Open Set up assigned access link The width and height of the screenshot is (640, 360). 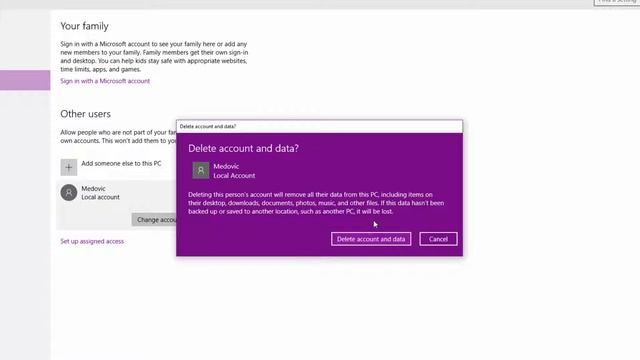coord(92,241)
